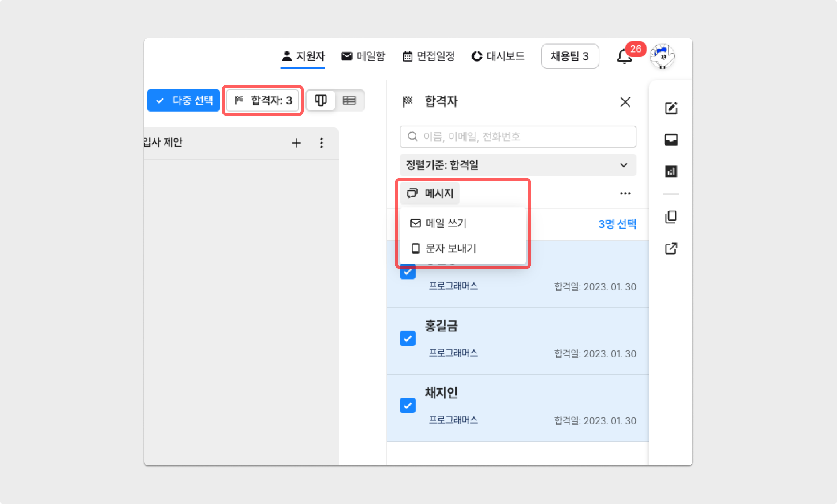Screen dimensions: 837x504
Task: Click the notification bell icon
Action: (624, 57)
